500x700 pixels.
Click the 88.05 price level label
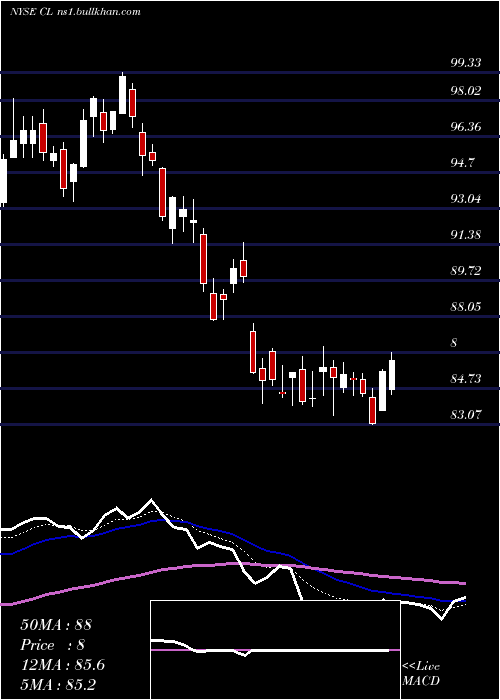tap(466, 307)
